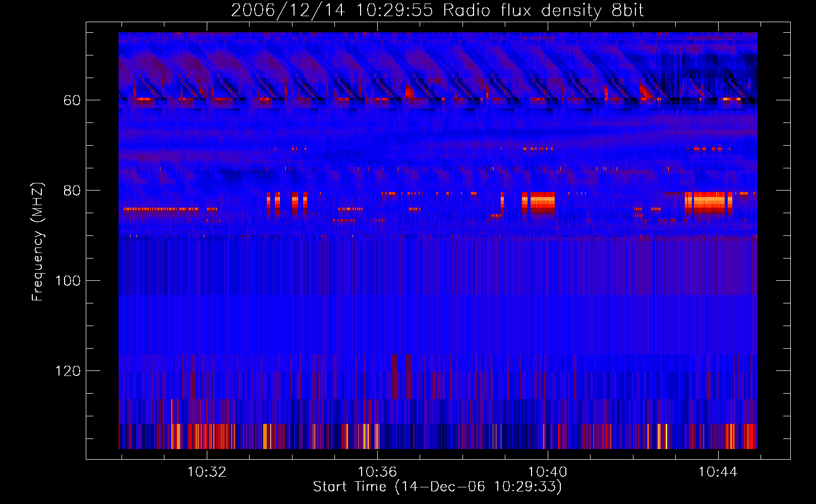816x504 pixels.
Task: Click the '100' frequency tick label
Action: click(x=68, y=281)
